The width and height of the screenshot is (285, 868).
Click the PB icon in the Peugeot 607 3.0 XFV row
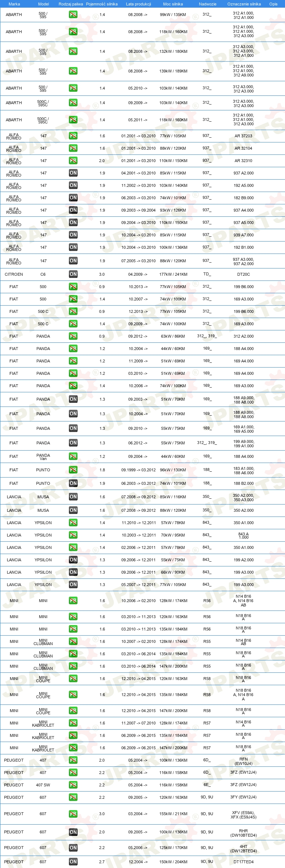click(73, 814)
